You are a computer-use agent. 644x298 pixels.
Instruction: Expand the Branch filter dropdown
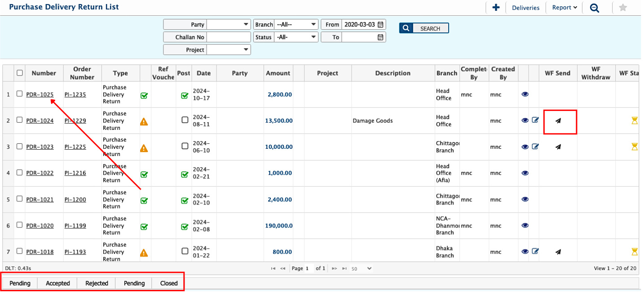(296, 25)
